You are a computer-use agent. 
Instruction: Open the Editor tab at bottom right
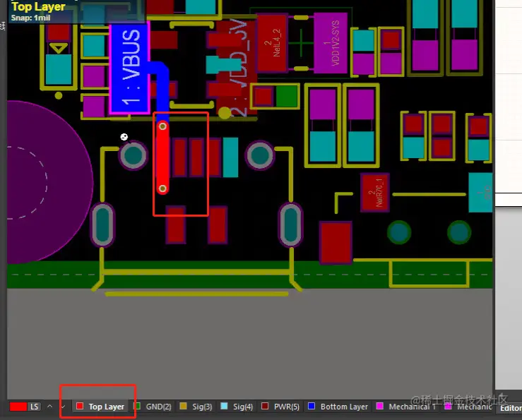[511, 408]
